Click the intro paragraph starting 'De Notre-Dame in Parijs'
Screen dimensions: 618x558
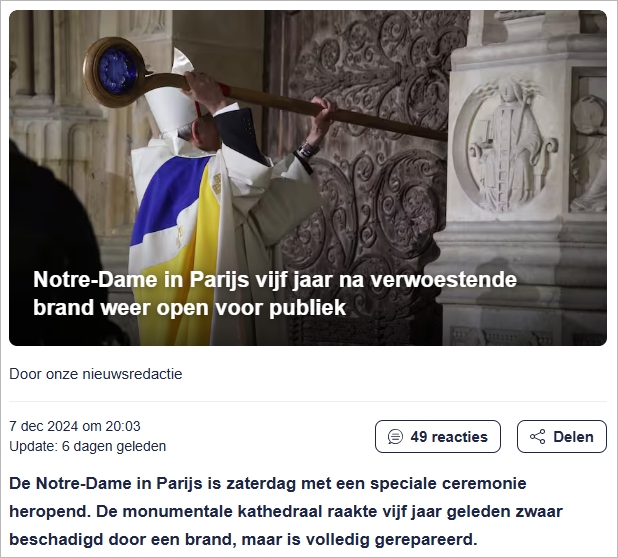(x=286, y=511)
